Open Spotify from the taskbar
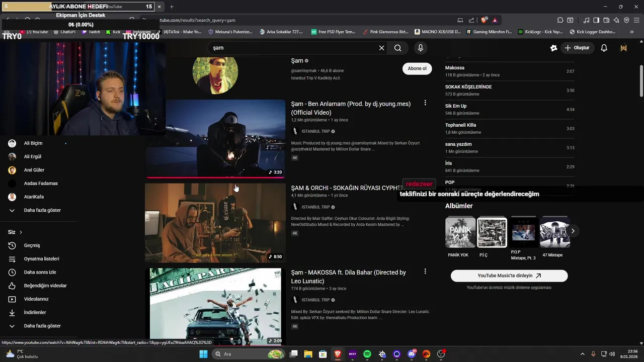 click(x=367, y=354)
